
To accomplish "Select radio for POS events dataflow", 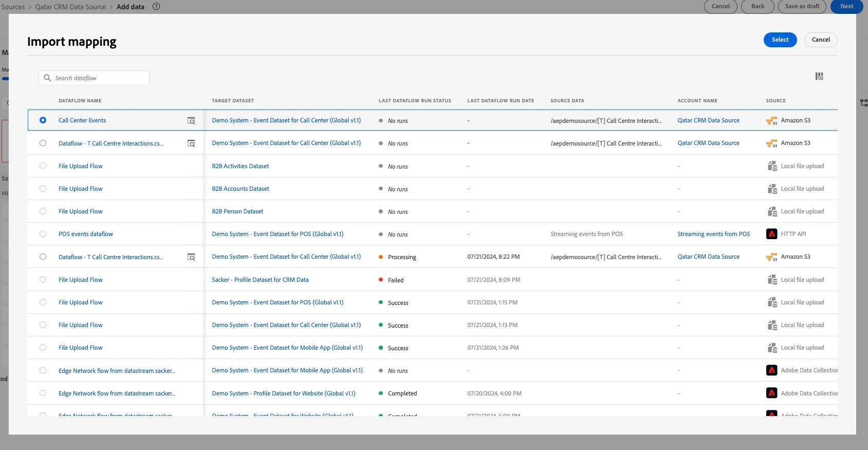I will pyautogui.click(x=43, y=233).
